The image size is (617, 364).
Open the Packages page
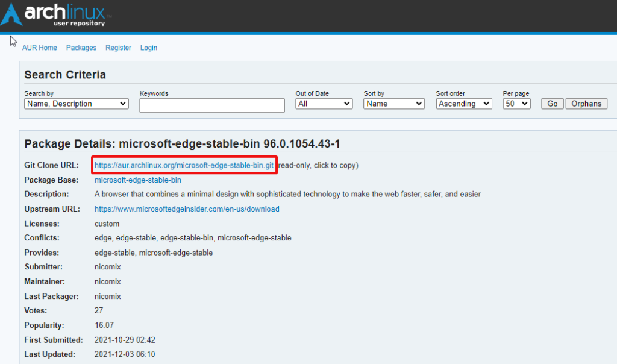(x=81, y=48)
